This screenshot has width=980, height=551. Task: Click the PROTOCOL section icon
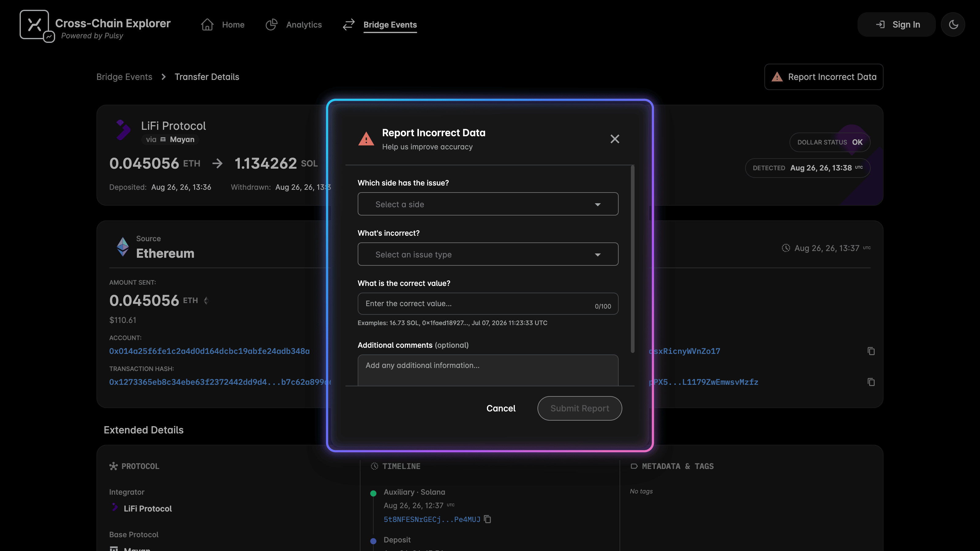(113, 466)
